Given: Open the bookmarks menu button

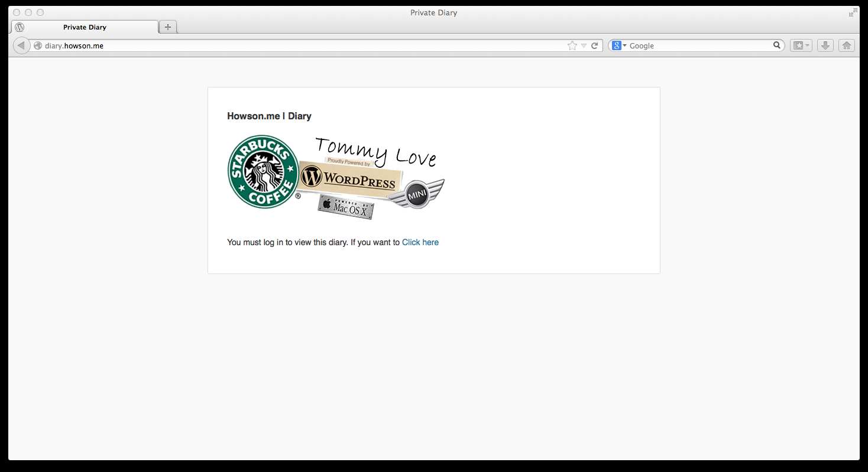Looking at the screenshot, I should pos(801,45).
